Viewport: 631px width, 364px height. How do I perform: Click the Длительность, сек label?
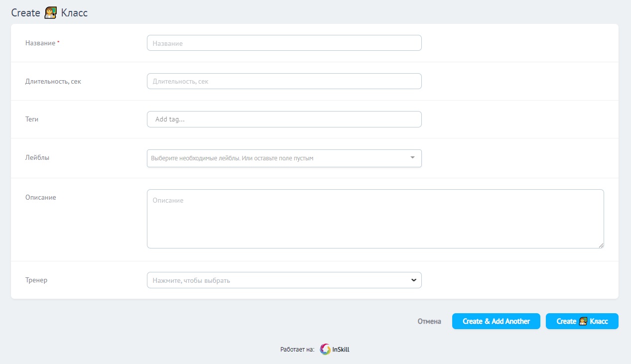click(x=53, y=82)
